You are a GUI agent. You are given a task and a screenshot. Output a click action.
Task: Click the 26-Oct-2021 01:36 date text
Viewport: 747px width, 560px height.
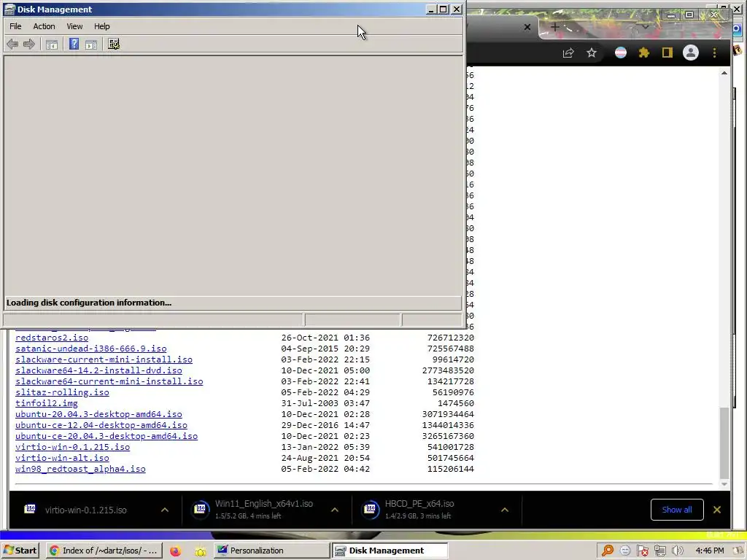tap(325, 338)
